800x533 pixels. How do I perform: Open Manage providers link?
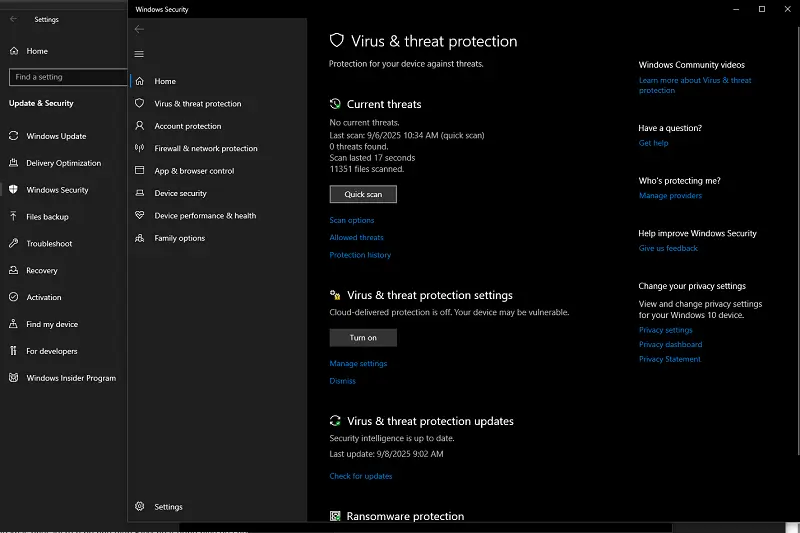point(670,196)
